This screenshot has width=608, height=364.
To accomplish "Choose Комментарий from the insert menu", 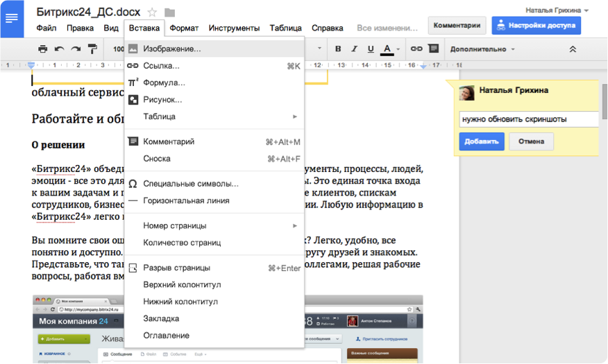I will [214, 141].
